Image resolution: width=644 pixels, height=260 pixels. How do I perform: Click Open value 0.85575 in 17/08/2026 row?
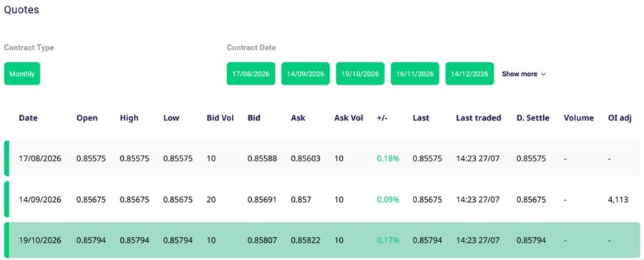[x=91, y=158]
